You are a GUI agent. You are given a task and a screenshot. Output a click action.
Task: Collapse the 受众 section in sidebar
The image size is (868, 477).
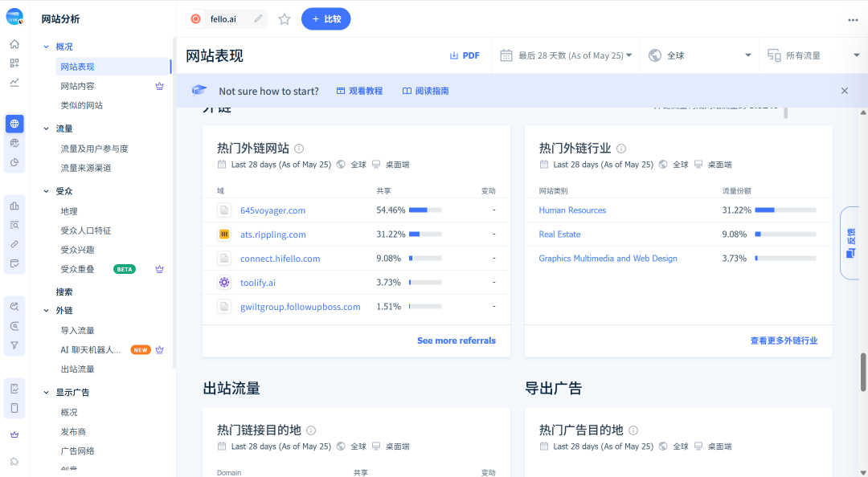pos(47,191)
